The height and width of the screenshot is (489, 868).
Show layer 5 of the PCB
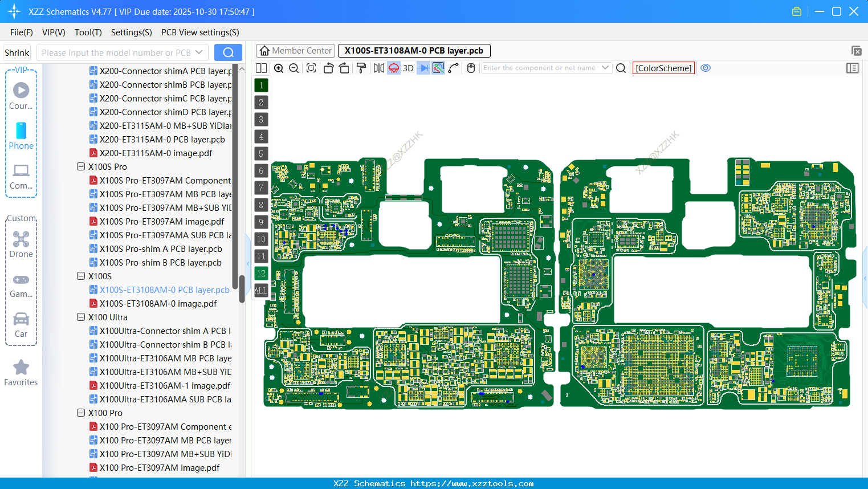[x=261, y=153]
